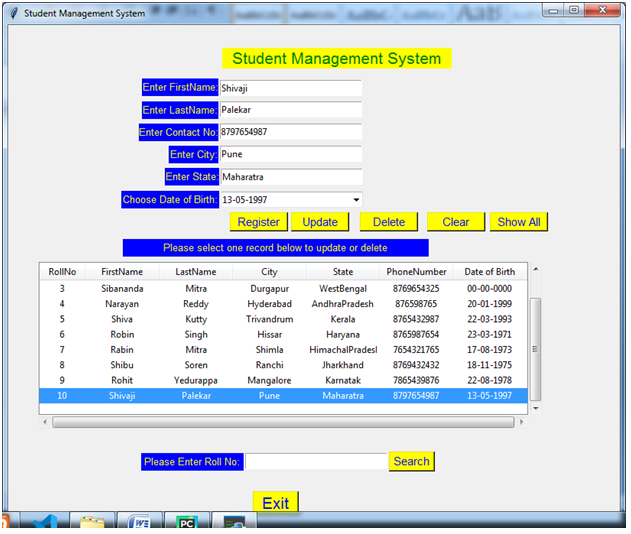Select the Kutty record
631x534 pixels.
(283, 319)
